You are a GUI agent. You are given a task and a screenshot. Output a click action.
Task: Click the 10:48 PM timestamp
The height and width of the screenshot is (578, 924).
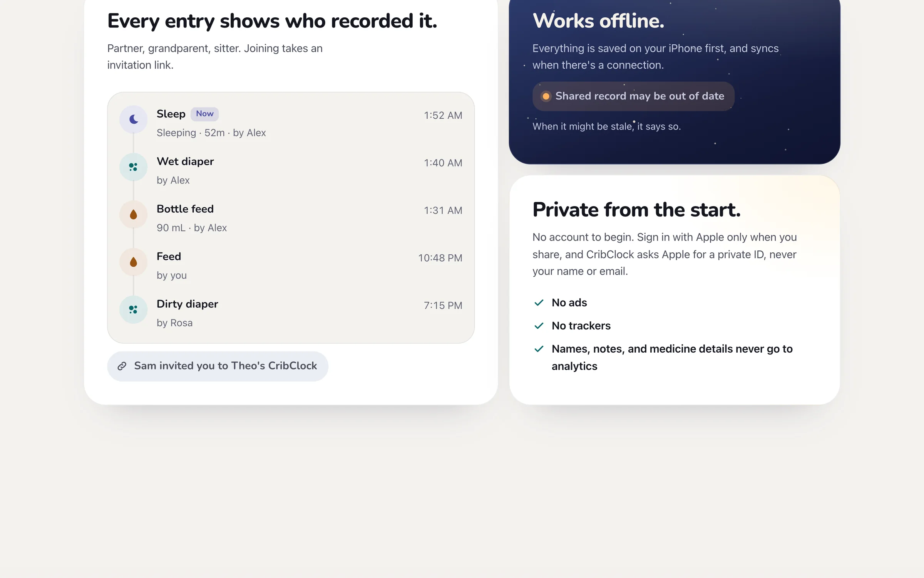440,258
